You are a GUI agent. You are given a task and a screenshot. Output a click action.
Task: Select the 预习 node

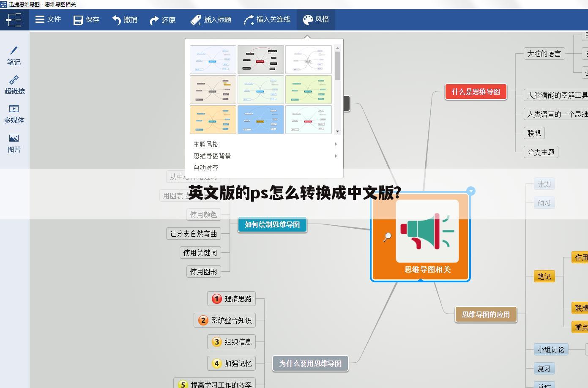(544, 203)
